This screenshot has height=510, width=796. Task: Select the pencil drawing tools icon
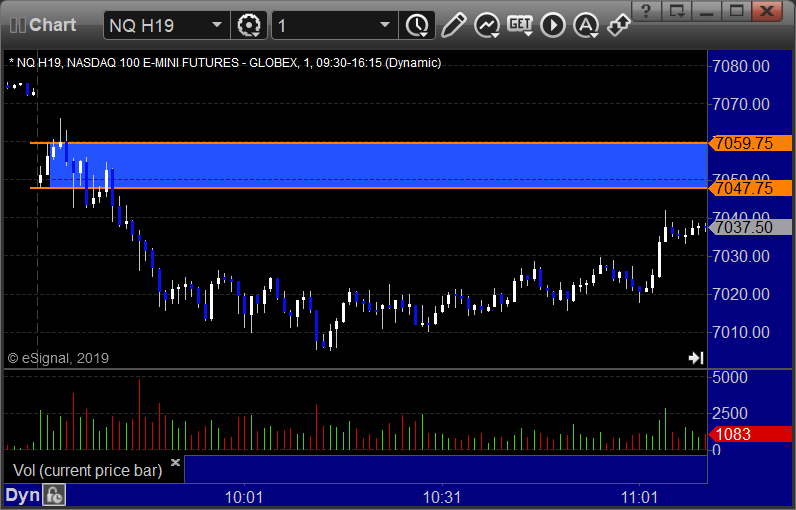[453, 25]
